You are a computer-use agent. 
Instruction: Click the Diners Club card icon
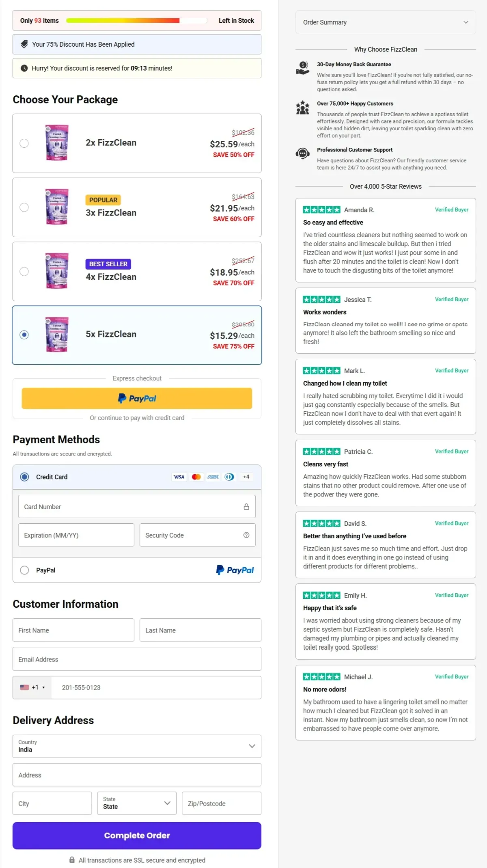point(229,477)
